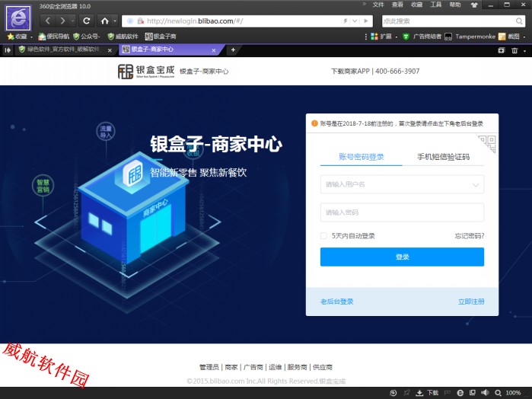Click the 供应商 footer link
532x399 pixels.
pos(323,367)
